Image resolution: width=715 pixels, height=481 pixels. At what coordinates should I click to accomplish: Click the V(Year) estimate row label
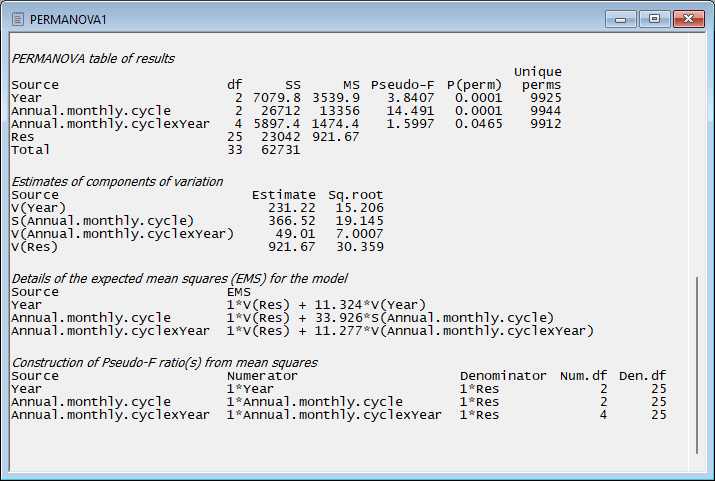(x=38, y=208)
